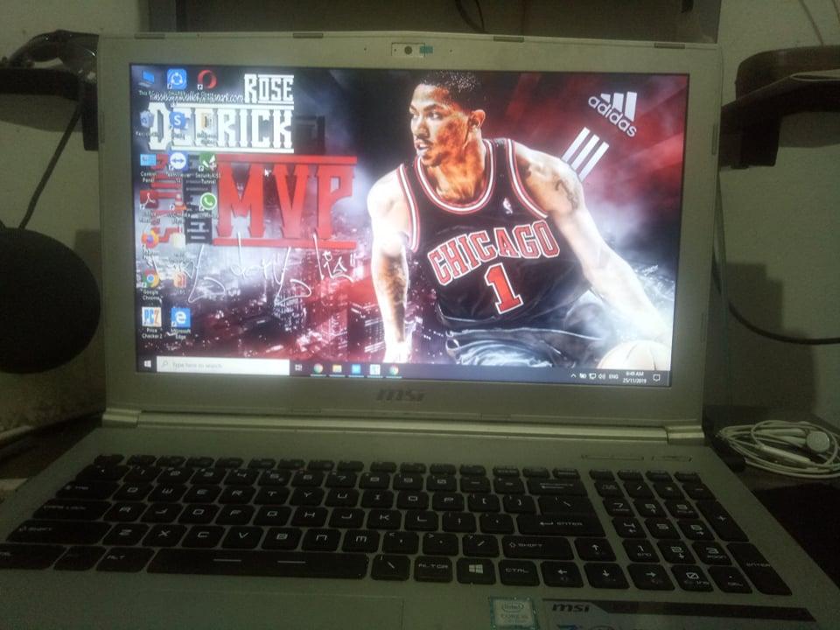The image size is (840, 630).
Task: Launch Skype from the desktop
Action: [x=178, y=119]
